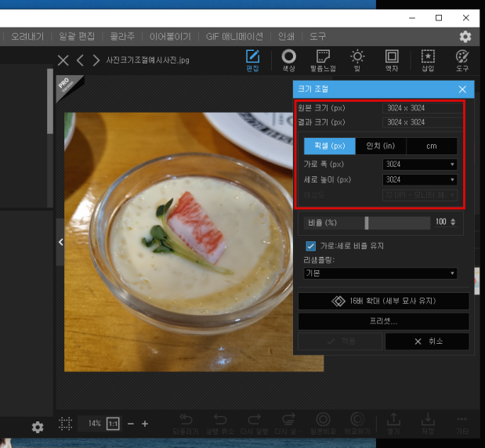Zoom in with the plus button
The height and width of the screenshot is (448, 485).
(145, 424)
